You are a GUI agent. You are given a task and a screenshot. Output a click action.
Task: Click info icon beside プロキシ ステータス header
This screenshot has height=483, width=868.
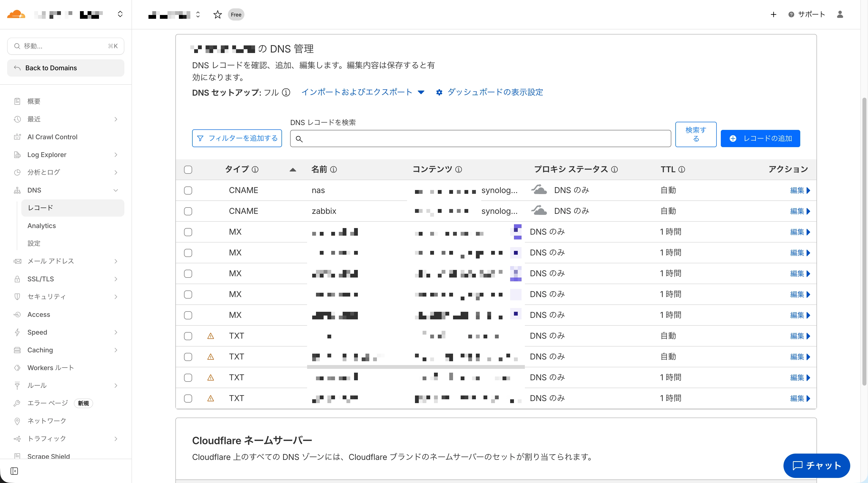click(x=614, y=169)
